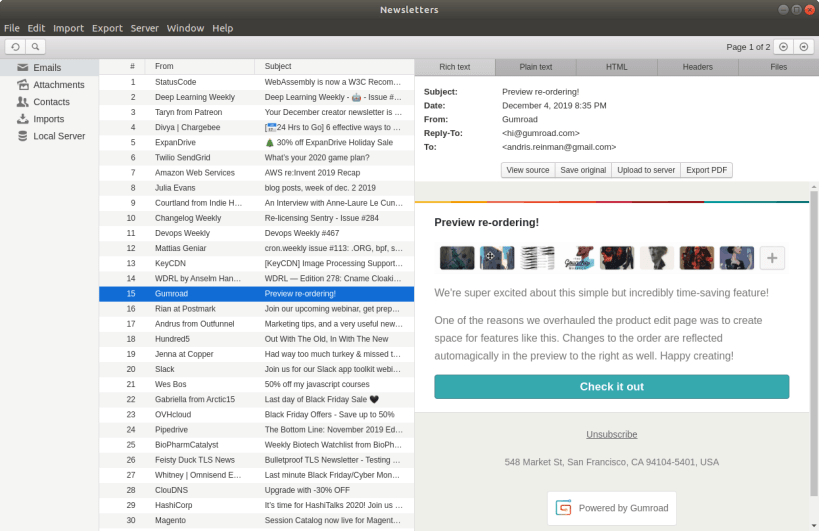This screenshot has width=819, height=531.
Task: Sort by the # column header
Action: click(x=122, y=66)
